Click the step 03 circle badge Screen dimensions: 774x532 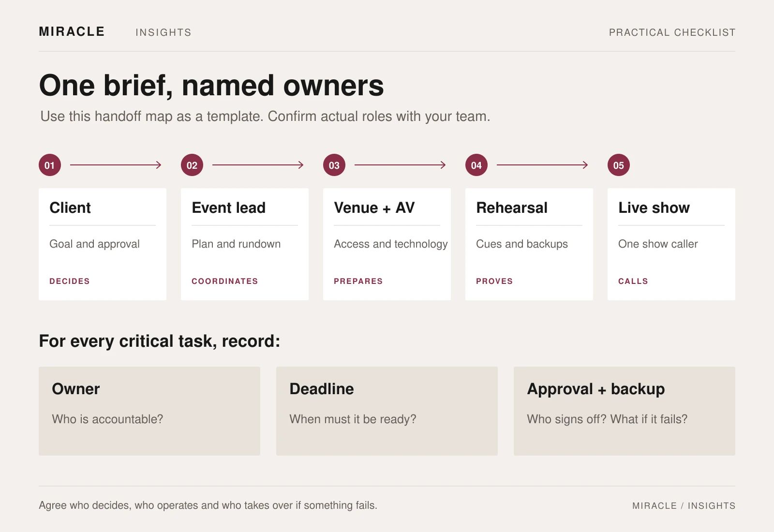tap(334, 165)
